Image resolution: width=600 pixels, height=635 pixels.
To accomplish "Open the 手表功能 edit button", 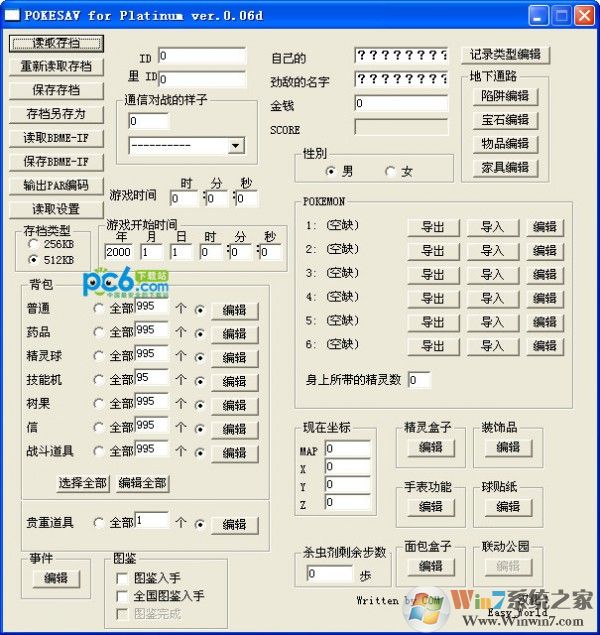I will click(431, 507).
